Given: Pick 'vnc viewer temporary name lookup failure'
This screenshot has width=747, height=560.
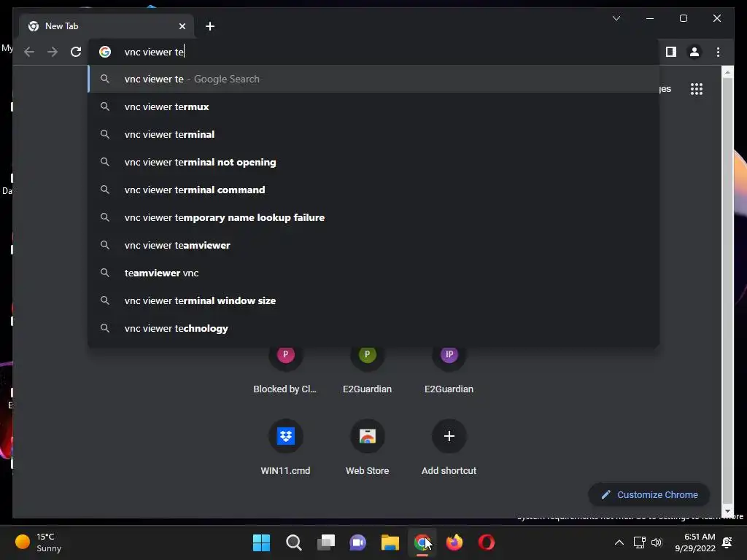Looking at the screenshot, I should [374, 217].
